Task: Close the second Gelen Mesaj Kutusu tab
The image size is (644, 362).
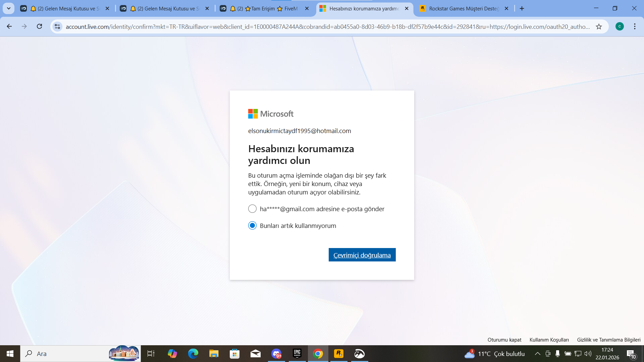Action: coord(207,9)
